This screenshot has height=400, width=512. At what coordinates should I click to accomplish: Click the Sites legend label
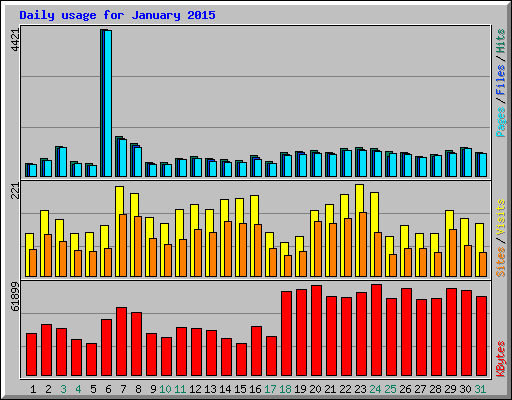pos(501,262)
